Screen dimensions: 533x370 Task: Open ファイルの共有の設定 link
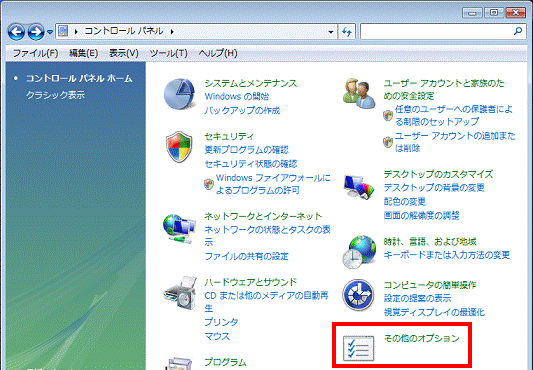tap(246, 256)
